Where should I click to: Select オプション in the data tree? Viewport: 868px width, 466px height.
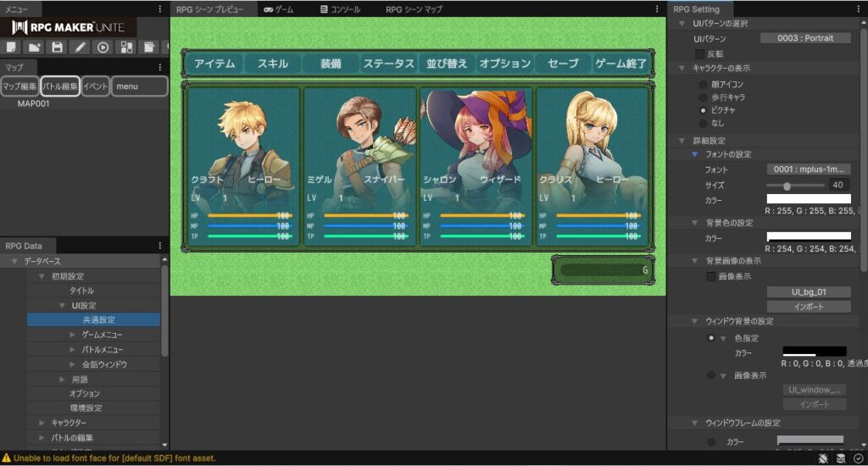point(85,393)
